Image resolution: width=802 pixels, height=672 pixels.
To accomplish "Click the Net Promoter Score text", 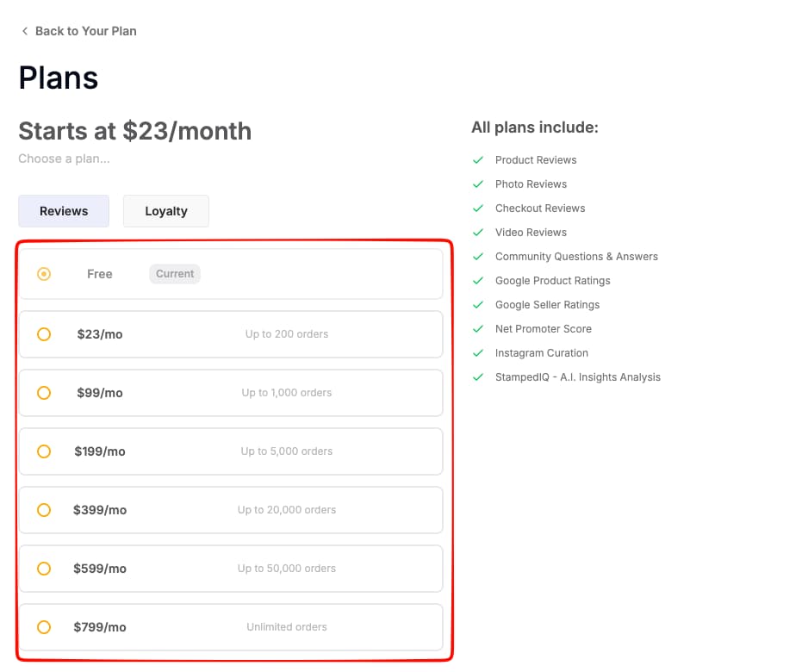I will coord(544,329).
